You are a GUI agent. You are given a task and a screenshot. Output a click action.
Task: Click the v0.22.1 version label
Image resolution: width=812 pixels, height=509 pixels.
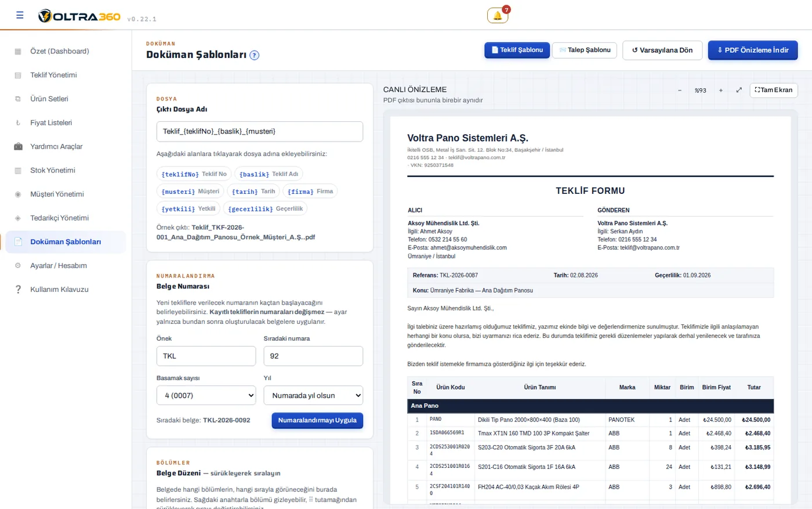[x=142, y=19]
